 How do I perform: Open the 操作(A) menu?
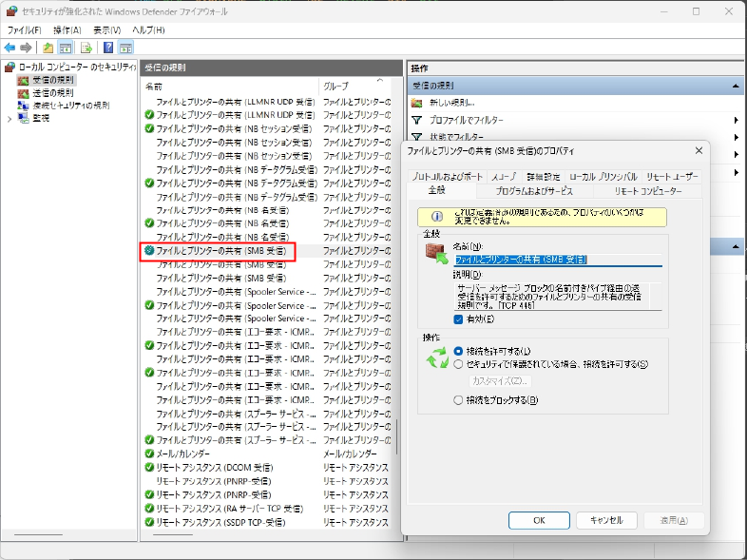(67, 30)
